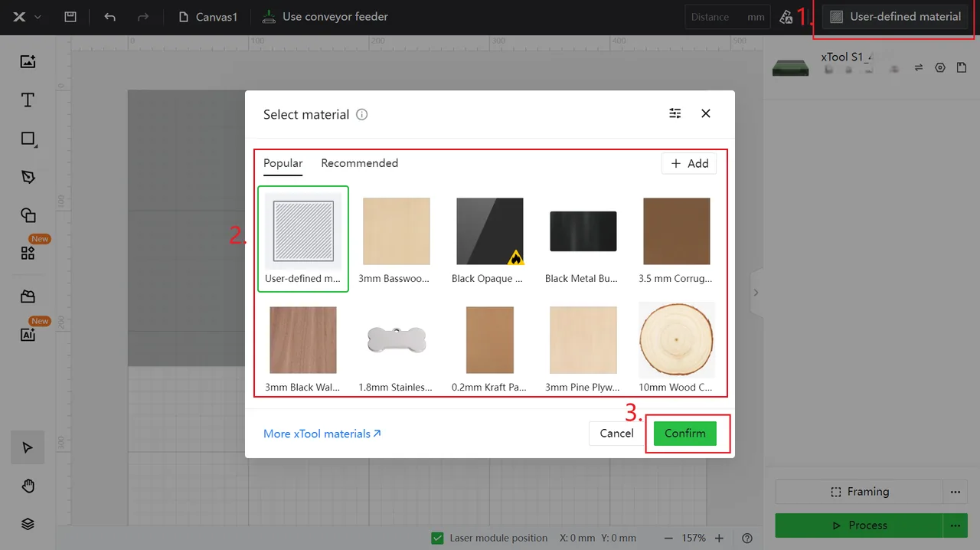The height and width of the screenshot is (550, 980).
Task: Click Use conveyor feeder option
Action: 325,17
